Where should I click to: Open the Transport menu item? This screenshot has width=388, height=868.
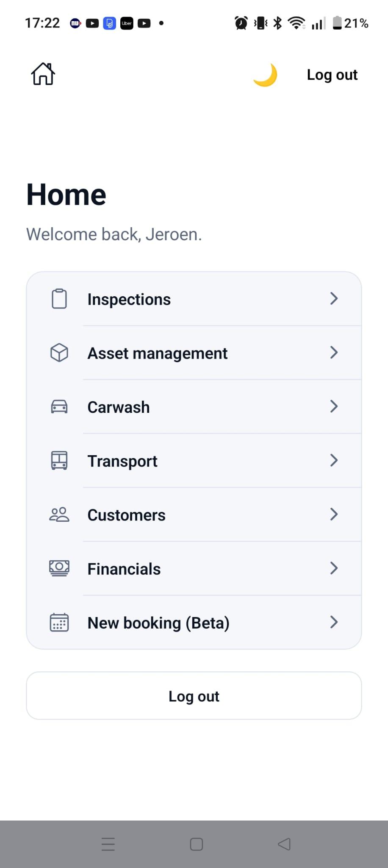(x=194, y=460)
